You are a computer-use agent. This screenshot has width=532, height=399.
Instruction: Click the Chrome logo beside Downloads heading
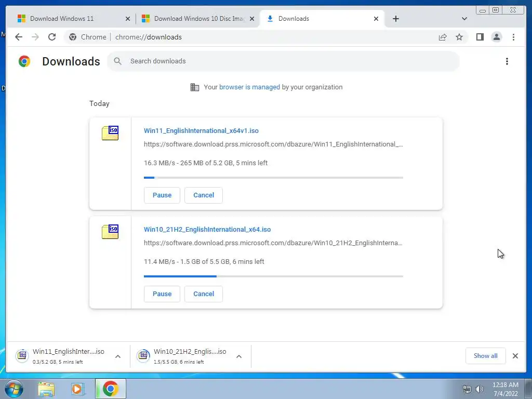pyautogui.click(x=24, y=61)
